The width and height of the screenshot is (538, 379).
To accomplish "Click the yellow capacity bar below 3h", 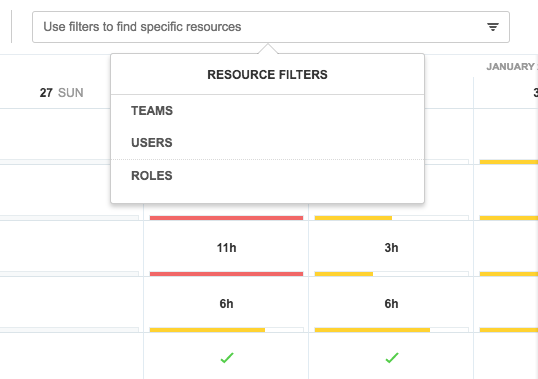I will [x=344, y=274].
